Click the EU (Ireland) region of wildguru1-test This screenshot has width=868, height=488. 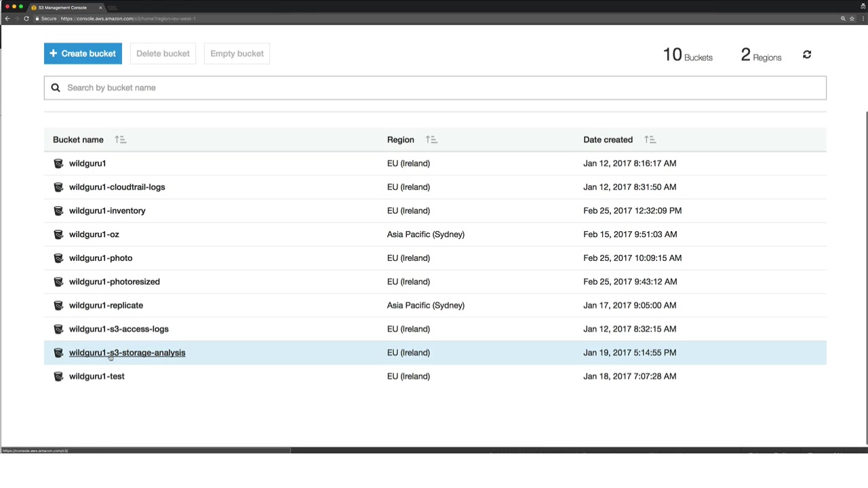[x=408, y=376]
